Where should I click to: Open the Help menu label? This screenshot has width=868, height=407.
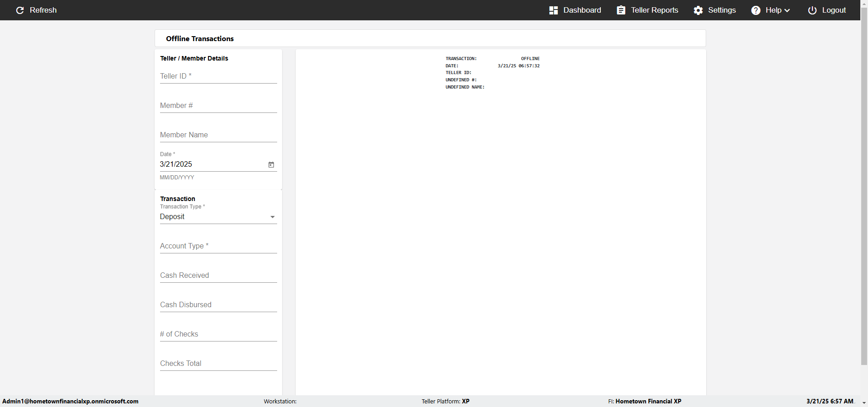(x=774, y=10)
